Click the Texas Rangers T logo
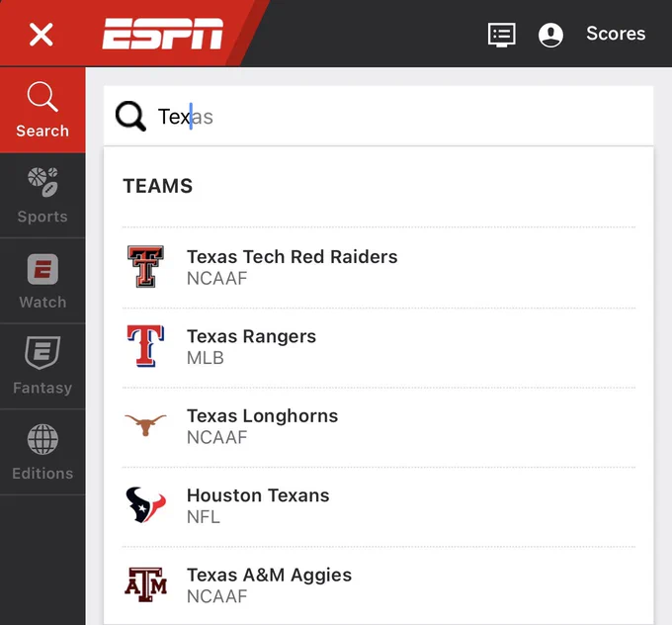Image resolution: width=672 pixels, height=625 pixels. pos(145,346)
